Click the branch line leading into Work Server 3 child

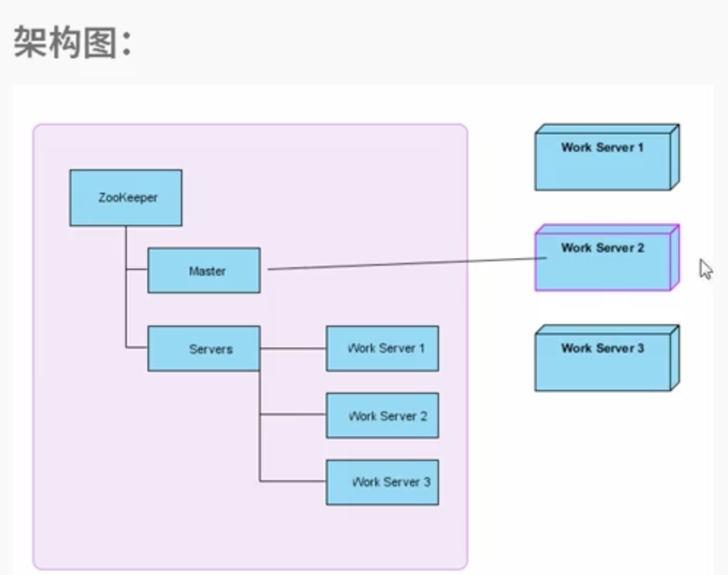coord(293,482)
